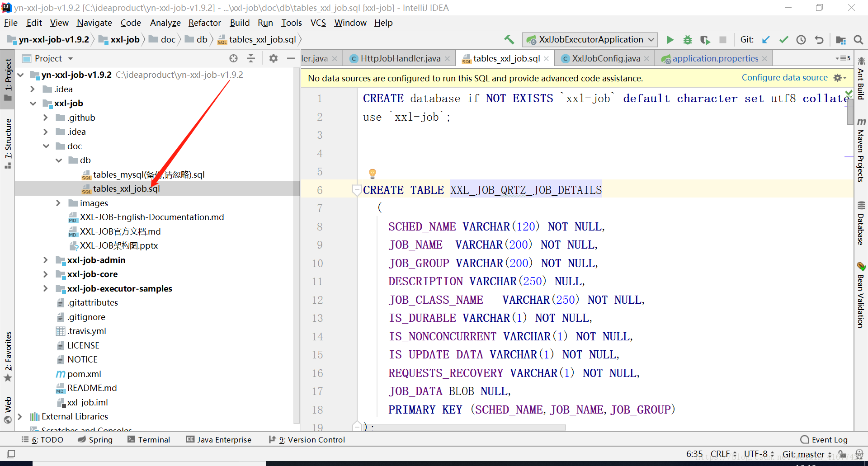Collapse all in Project panel
This screenshot has width=868, height=466.
point(251,58)
